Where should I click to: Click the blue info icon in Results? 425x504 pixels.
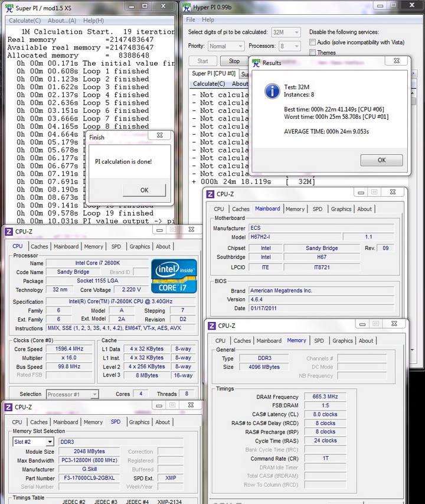coord(272,91)
